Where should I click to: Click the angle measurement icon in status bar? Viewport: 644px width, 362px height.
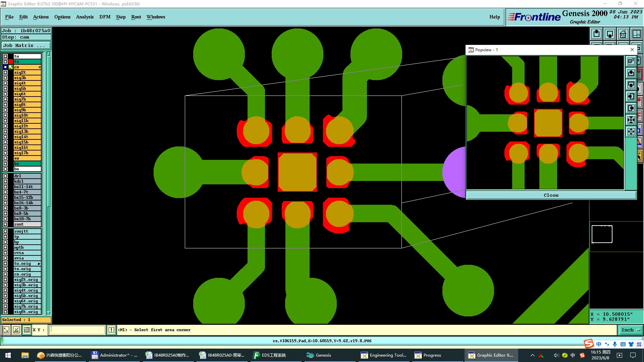tap(16, 330)
